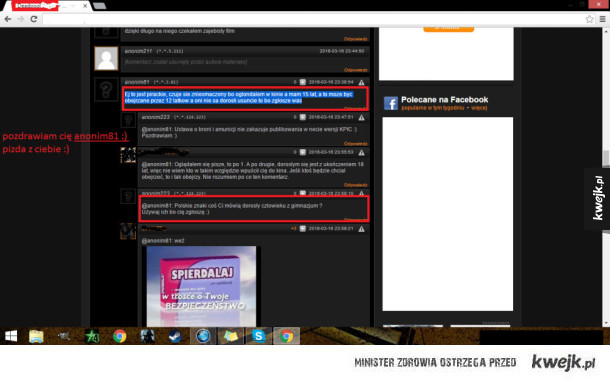Open Sticky Notes from the taskbar
This screenshot has width=610, height=381.
(x=230, y=336)
